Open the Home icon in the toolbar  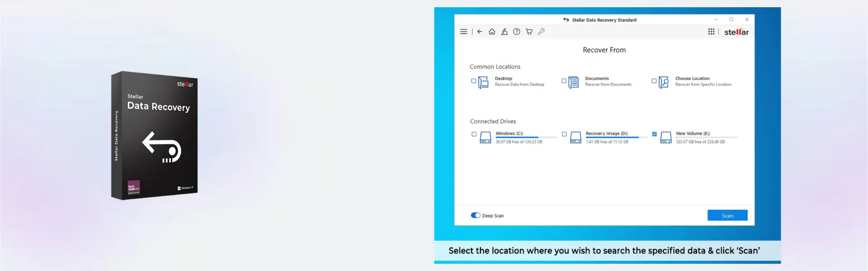[492, 32]
